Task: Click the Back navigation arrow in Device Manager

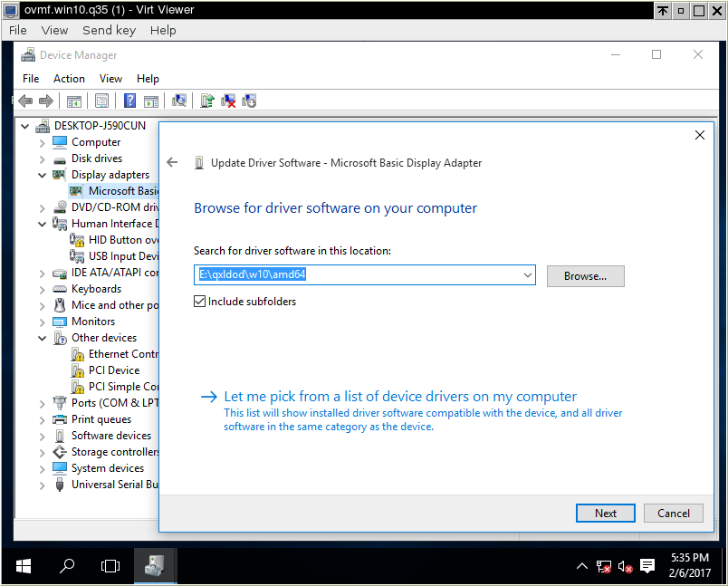Action: 24,100
